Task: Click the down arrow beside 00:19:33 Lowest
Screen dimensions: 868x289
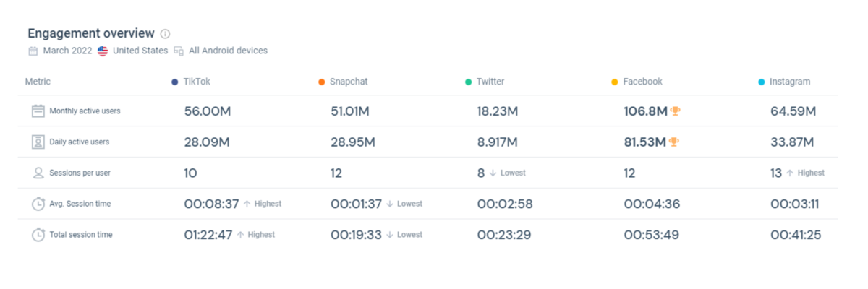Action: tap(390, 235)
